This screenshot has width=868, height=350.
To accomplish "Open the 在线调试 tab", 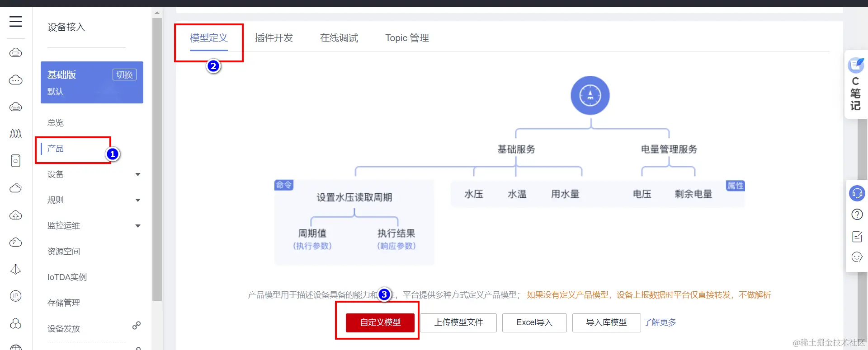I will point(339,38).
